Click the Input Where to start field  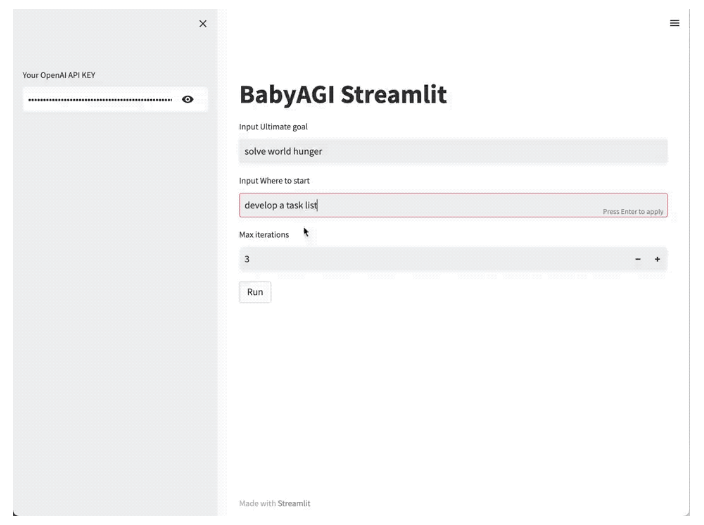point(453,205)
